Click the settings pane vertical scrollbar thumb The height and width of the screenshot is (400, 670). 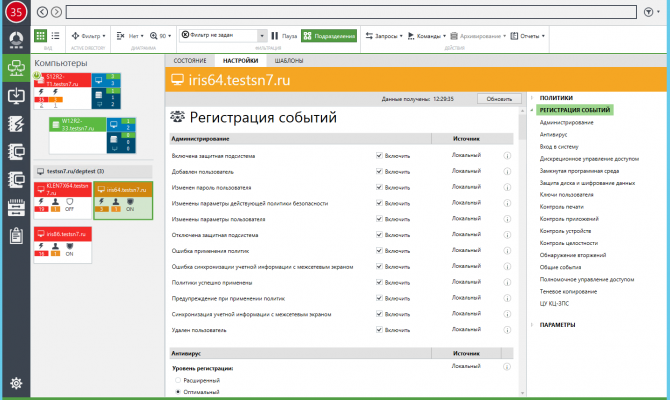[x=523, y=127]
